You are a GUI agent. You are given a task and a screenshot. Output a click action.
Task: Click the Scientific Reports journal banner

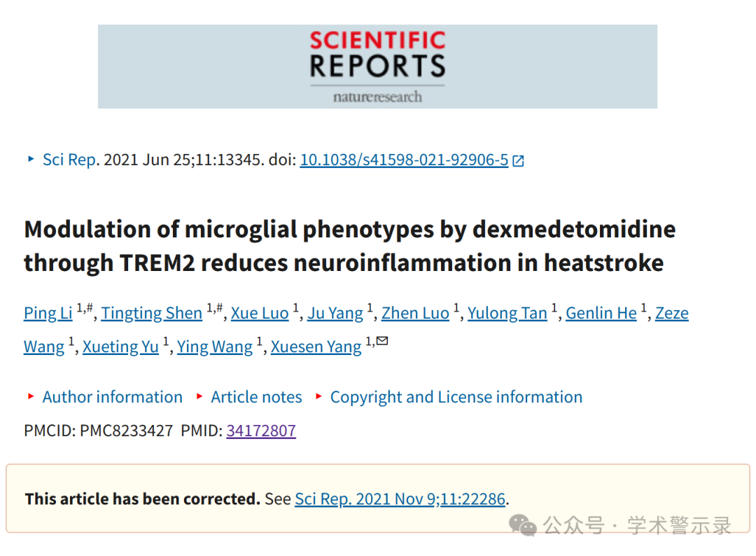pos(377,67)
